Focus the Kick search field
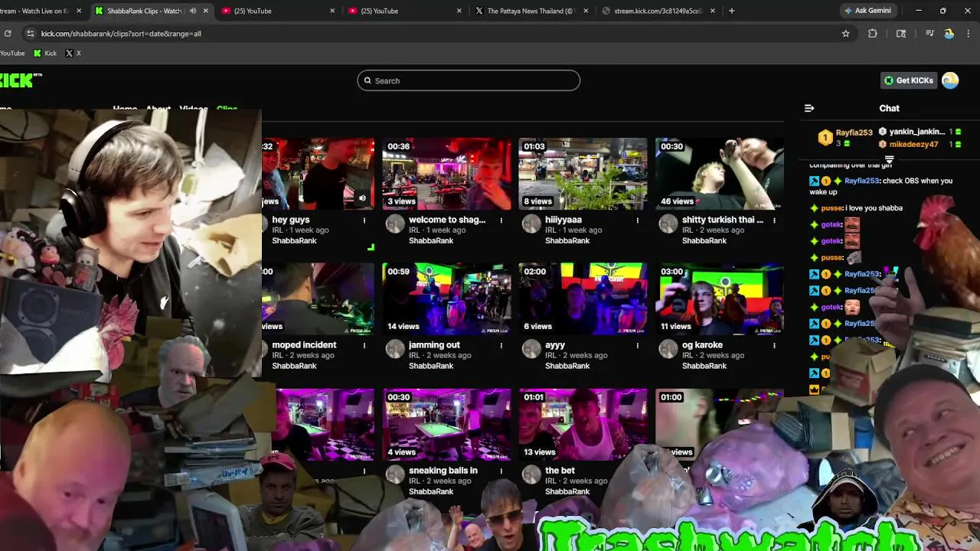The width and height of the screenshot is (980, 551). point(469,80)
